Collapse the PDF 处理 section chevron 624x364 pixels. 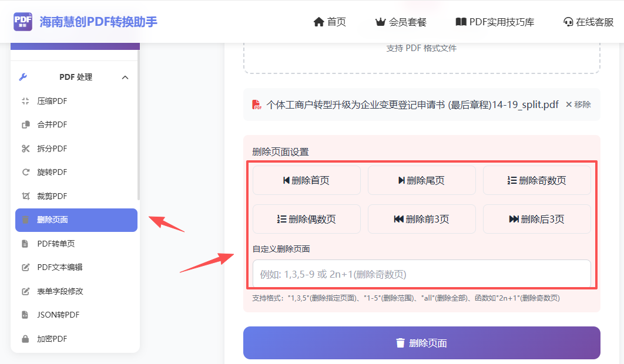click(x=125, y=77)
